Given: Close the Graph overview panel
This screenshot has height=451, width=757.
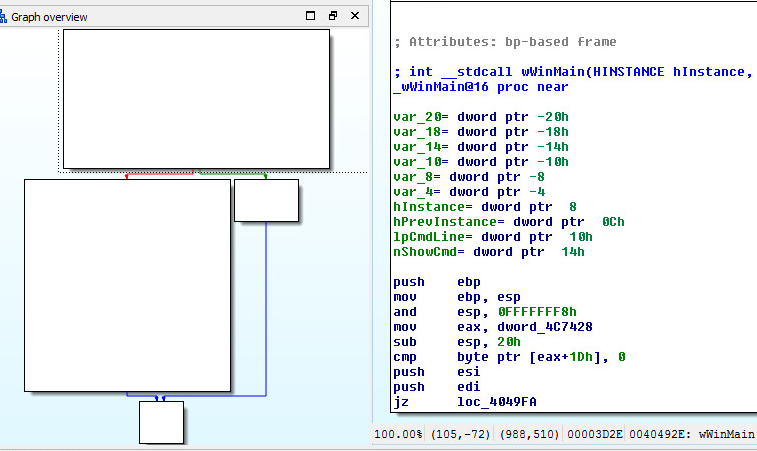Looking at the screenshot, I should (353, 16).
